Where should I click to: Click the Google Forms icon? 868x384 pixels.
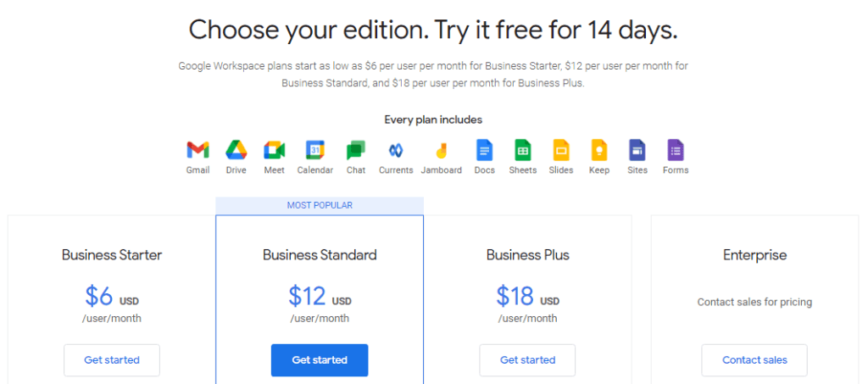tap(676, 151)
